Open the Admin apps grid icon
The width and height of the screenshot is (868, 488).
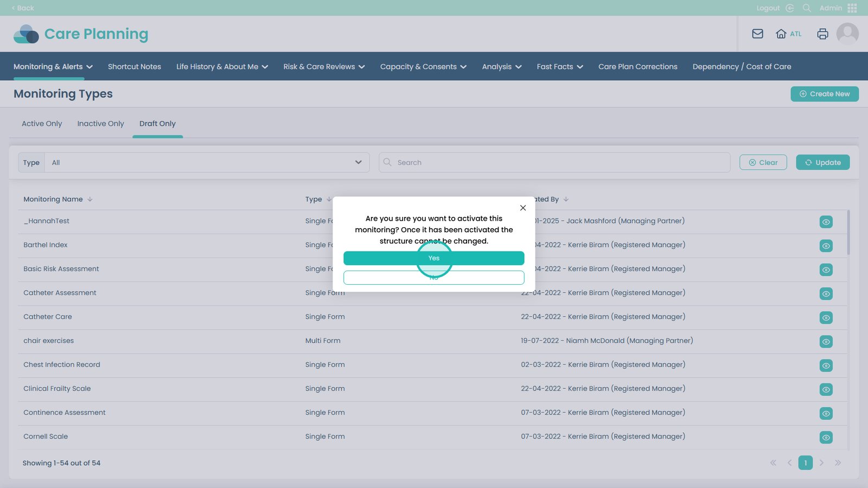[852, 8]
